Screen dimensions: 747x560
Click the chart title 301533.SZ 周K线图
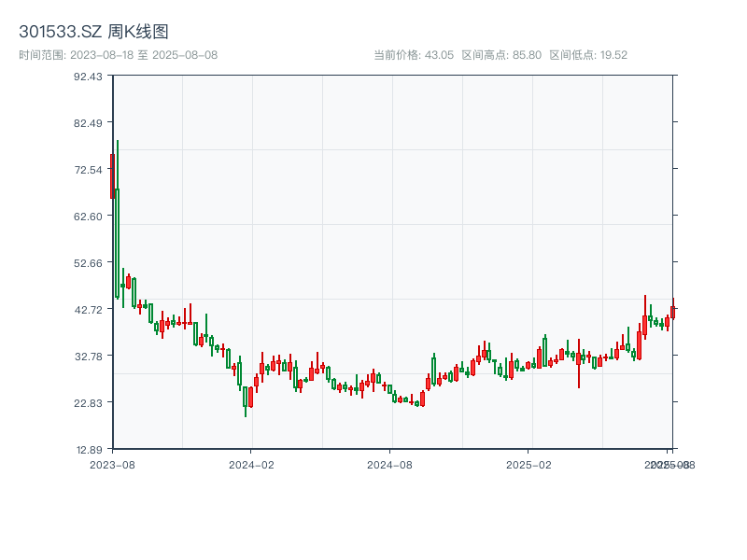pyautogui.click(x=93, y=32)
